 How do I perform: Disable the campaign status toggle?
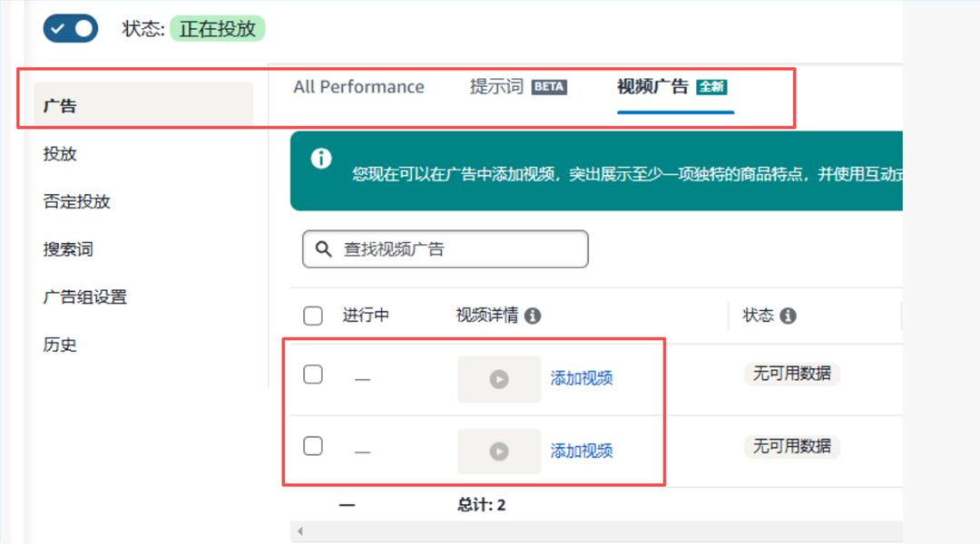tap(70, 28)
